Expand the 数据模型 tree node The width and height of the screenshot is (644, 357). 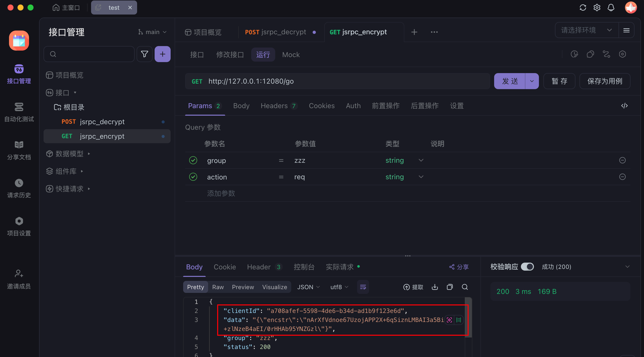click(x=89, y=154)
